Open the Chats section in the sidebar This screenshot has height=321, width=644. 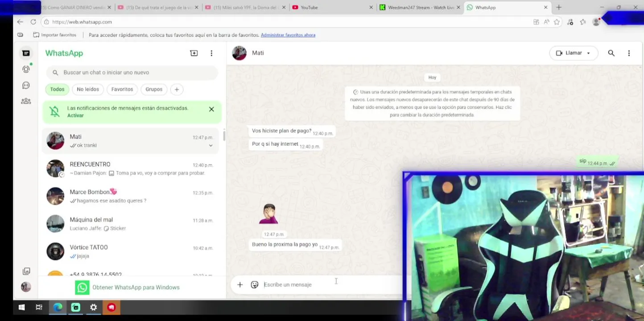tap(26, 53)
